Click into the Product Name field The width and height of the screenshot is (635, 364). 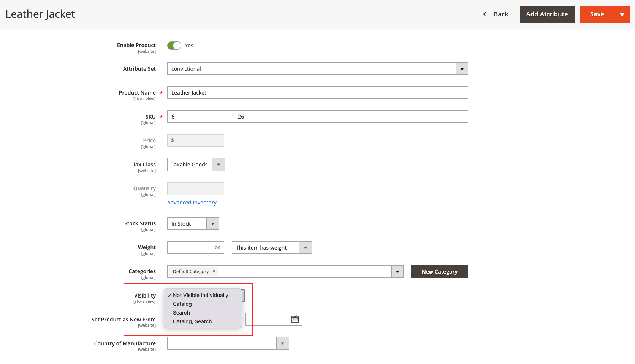pos(317,93)
